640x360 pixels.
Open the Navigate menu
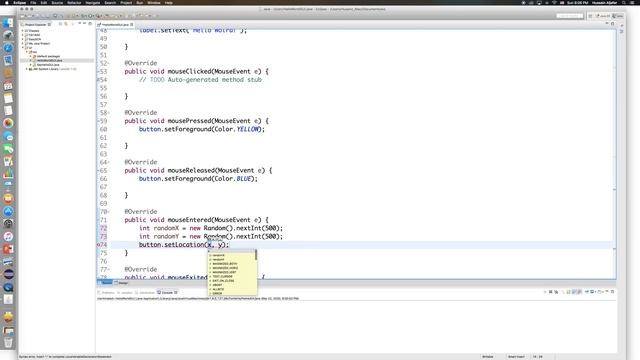pyautogui.click(x=93, y=2)
